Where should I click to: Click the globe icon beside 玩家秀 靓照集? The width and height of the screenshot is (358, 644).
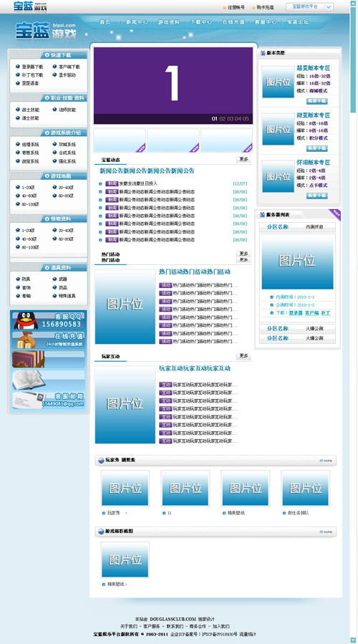[x=101, y=461]
